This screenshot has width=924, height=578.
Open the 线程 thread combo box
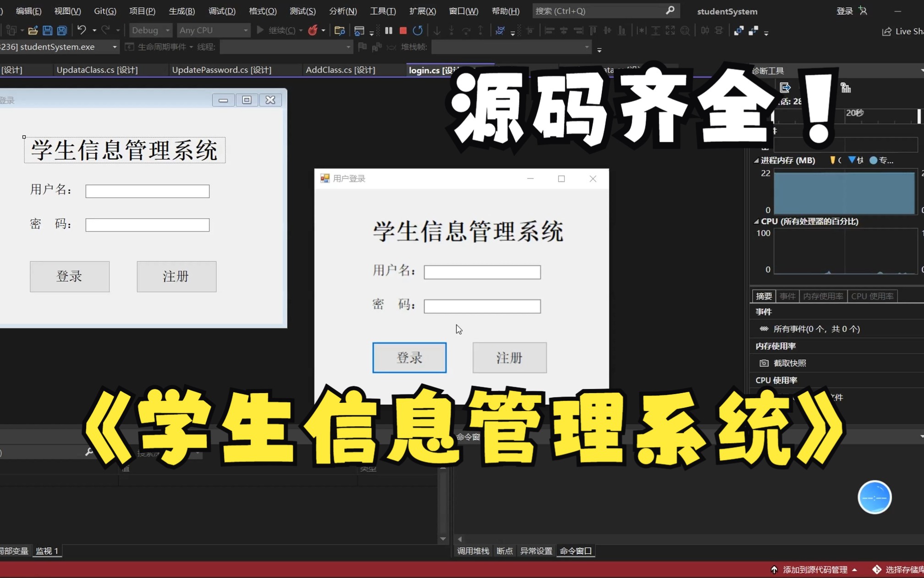tap(286, 47)
